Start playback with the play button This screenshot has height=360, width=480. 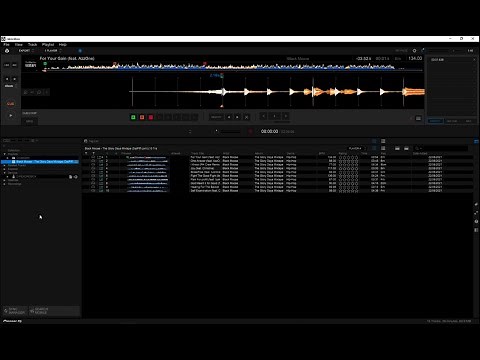pos(10,115)
